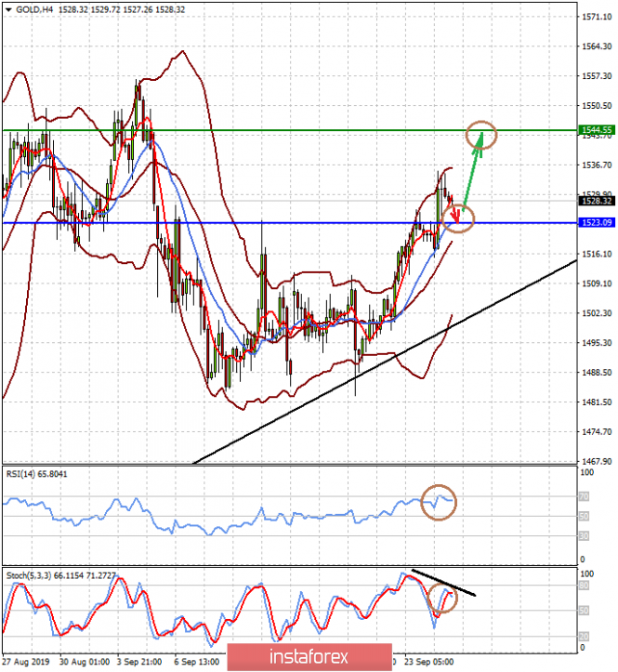
Task: Click the 3 Sep 21:00 time axis label
Action: tap(139, 662)
